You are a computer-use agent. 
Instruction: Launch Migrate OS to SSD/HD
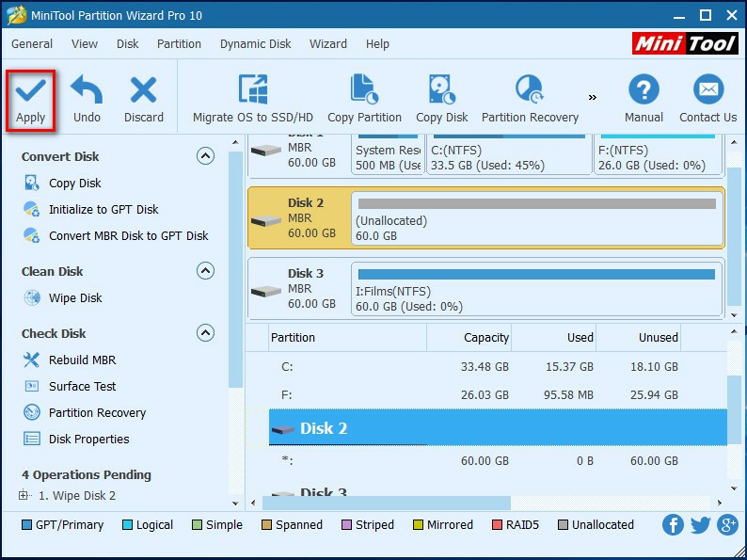tap(253, 100)
